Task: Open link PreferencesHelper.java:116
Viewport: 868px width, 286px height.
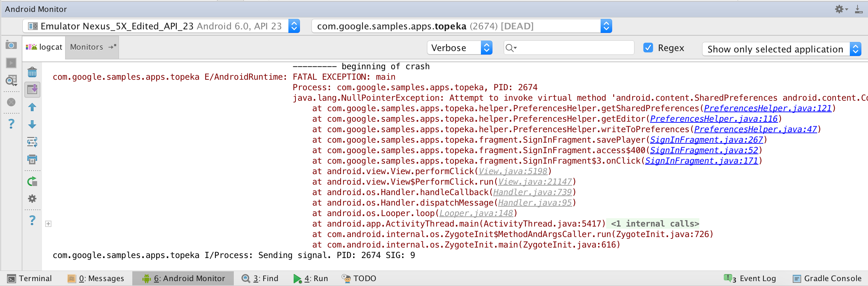Action: click(x=714, y=119)
